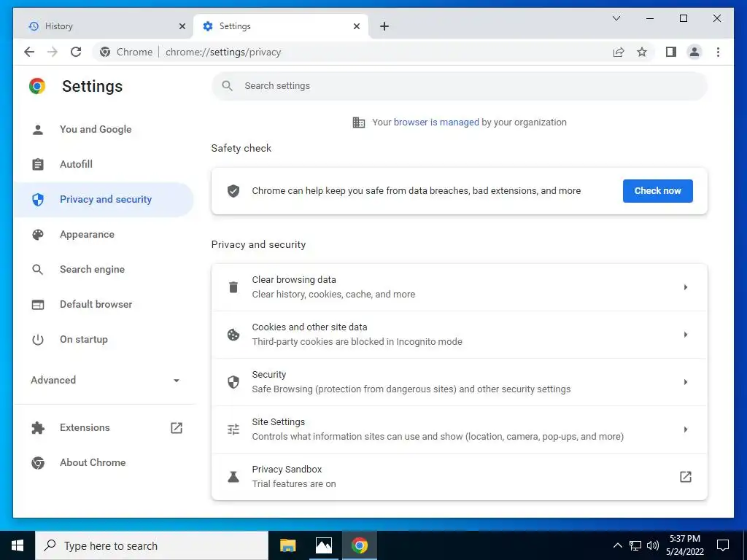This screenshot has height=560, width=747.
Task: Open Site Settings row chevron arrow
Action: pos(686,429)
